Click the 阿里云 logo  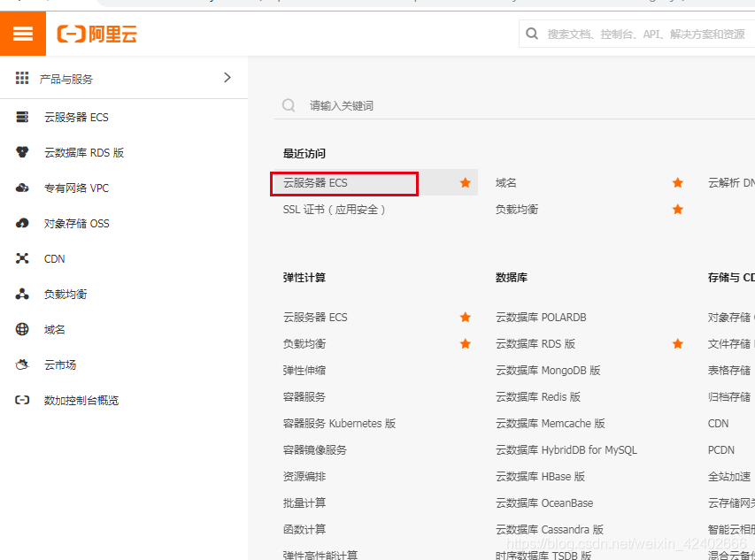click(96, 33)
